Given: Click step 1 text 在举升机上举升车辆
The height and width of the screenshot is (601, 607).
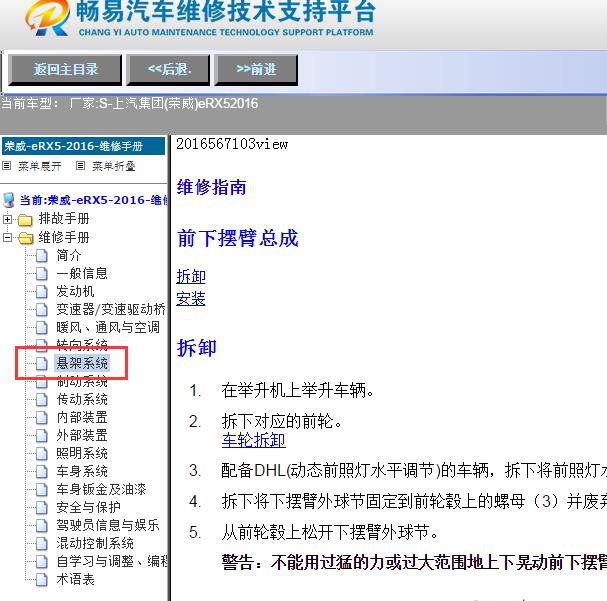Looking at the screenshot, I should click(x=297, y=390).
